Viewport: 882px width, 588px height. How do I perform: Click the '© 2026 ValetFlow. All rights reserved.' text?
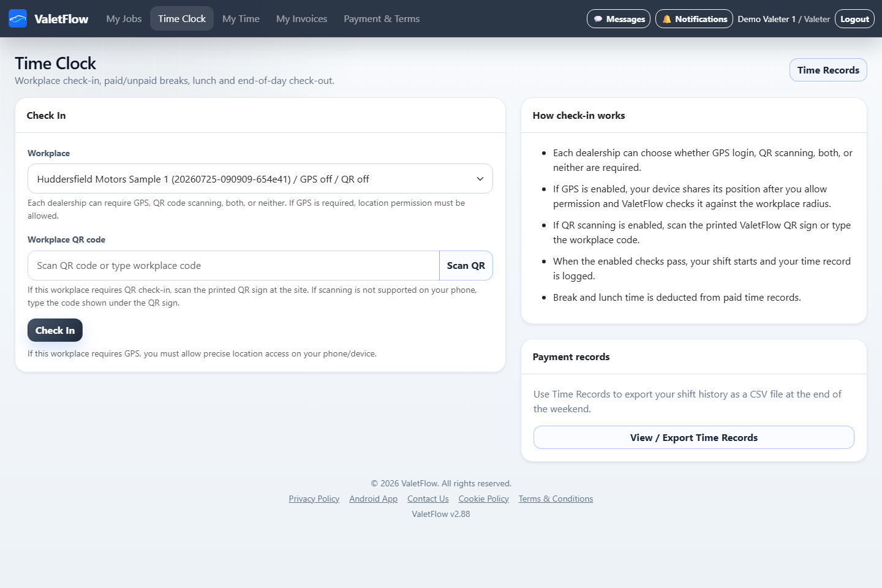point(441,483)
